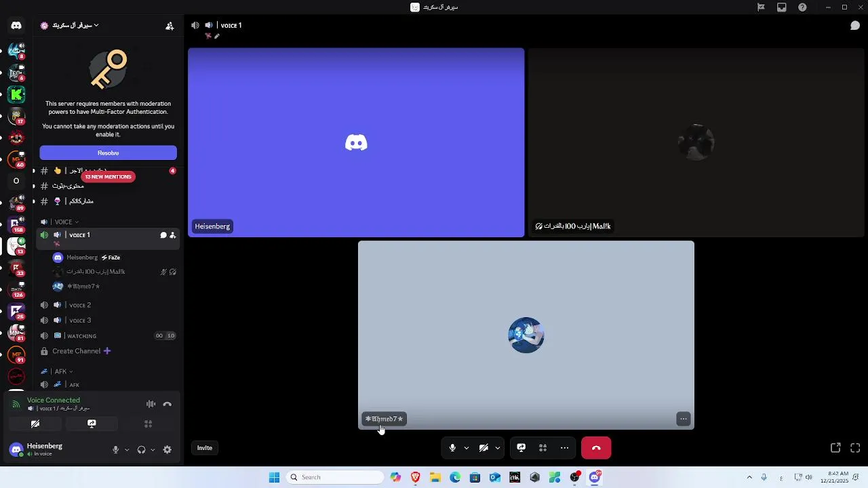
Task: Open Microsoft Edge from taskbar
Action: (455, 477)
